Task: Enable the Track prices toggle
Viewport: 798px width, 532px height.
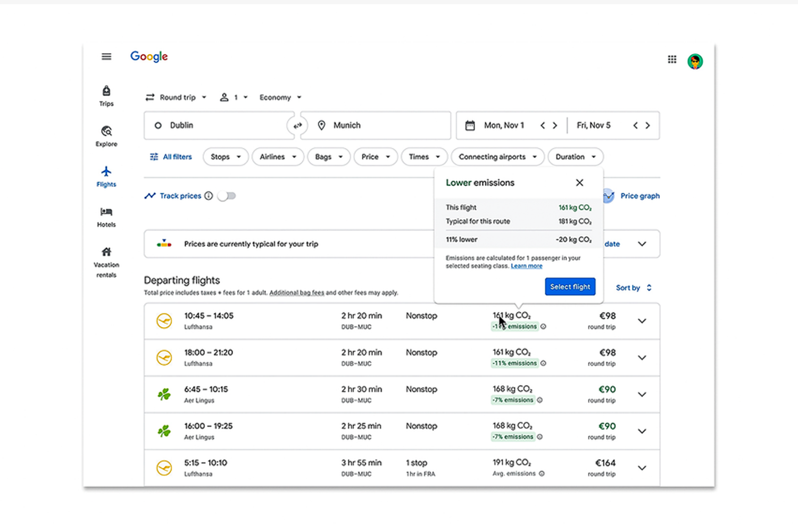Action: (x=227, y=196)
